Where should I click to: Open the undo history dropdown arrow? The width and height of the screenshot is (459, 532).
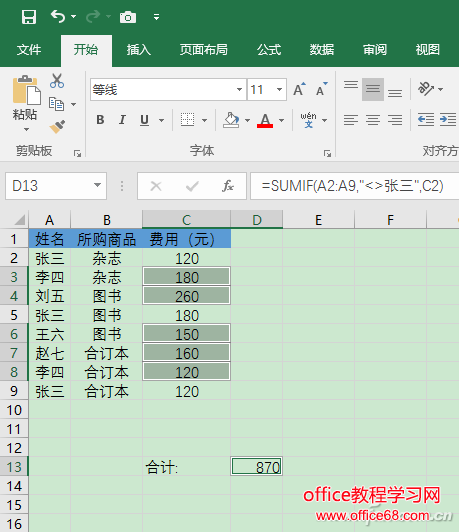coord(73,16)
